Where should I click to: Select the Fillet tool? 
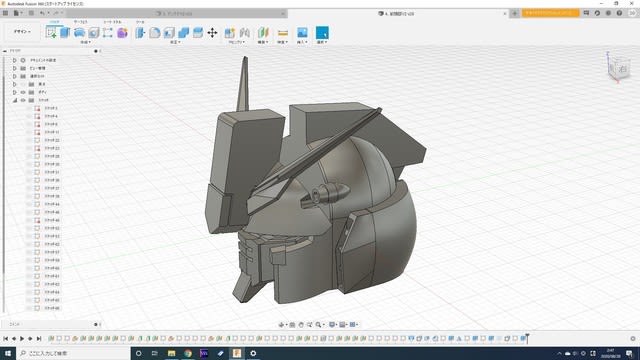point(155,33)
